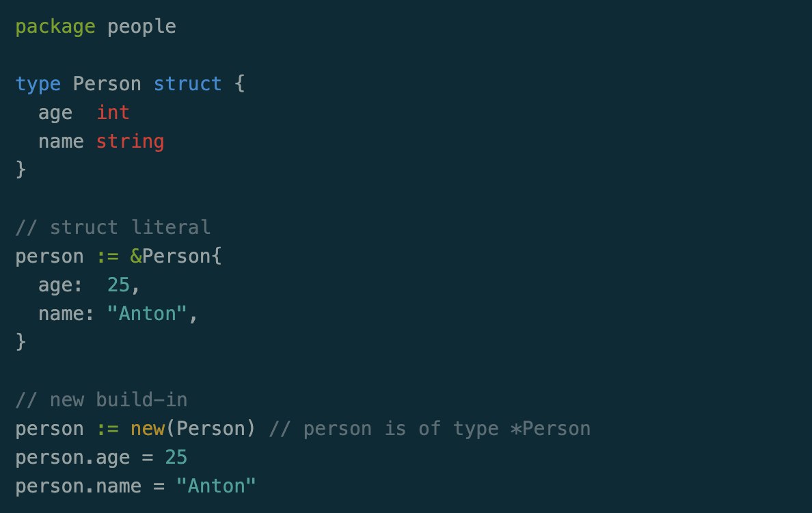Select the "string" type of name field
This screenshot has width=812, height=513.
pyautogui.click(x=130, y=142)
